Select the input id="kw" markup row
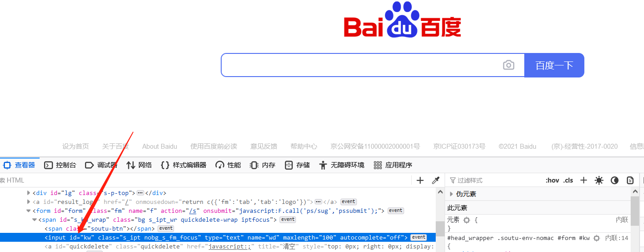Image resolution: width=644 pixels, height=252 pixels. (x=218, y=237)
